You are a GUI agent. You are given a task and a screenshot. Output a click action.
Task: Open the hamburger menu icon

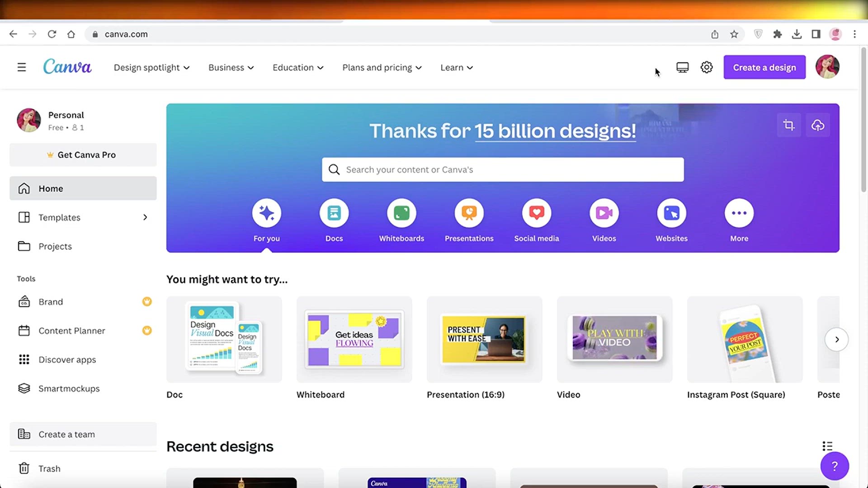coord(21,67)
